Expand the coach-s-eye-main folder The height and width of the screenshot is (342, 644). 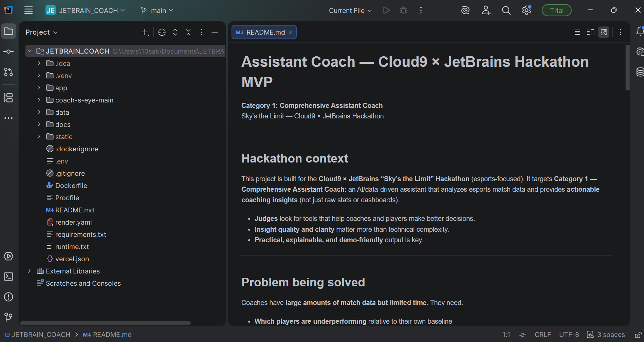click(39, 100)
